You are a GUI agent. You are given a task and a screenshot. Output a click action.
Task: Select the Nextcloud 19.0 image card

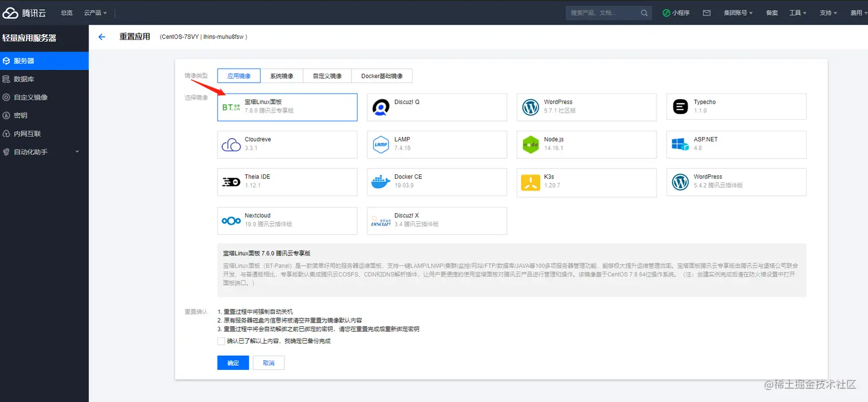pos(287,221)
